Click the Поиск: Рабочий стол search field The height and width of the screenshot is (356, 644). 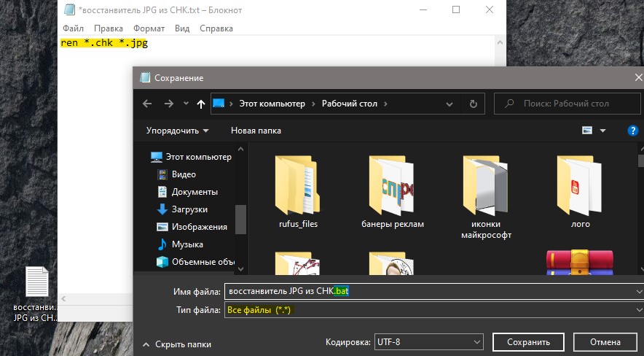click(x=567, y=104)
